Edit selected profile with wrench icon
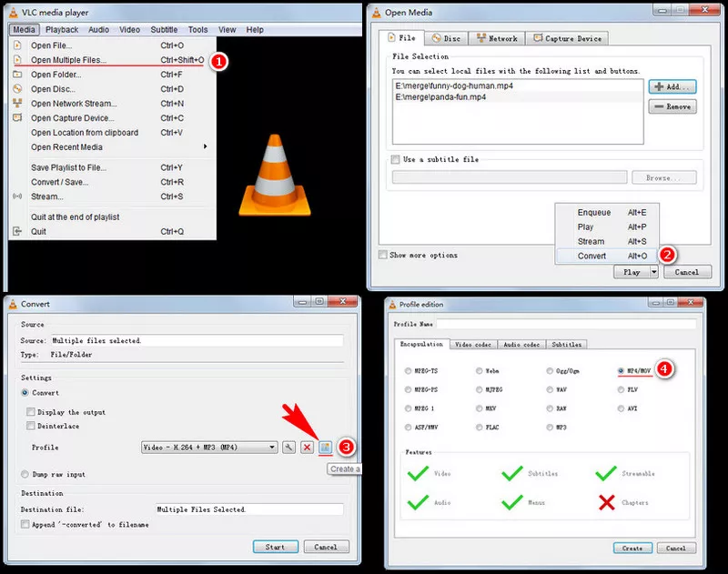Image resolution: width=728 pixels, height=574 pixels. pos(288,448)
